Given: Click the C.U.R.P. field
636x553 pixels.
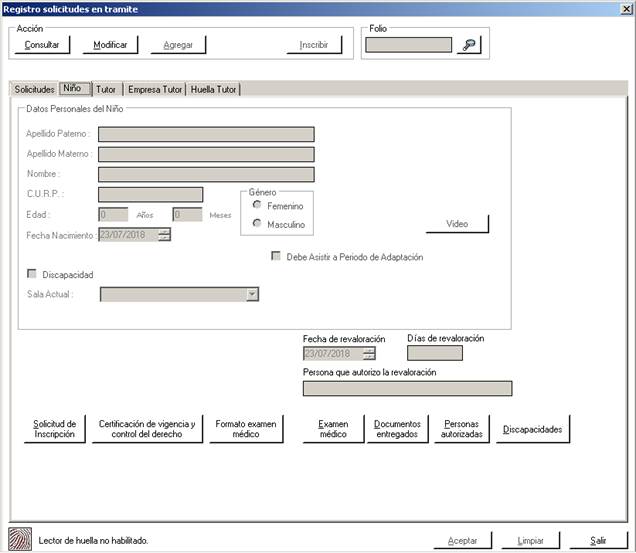Looking at the screenshot, I should pyautogui.click(x=150, y=194).
